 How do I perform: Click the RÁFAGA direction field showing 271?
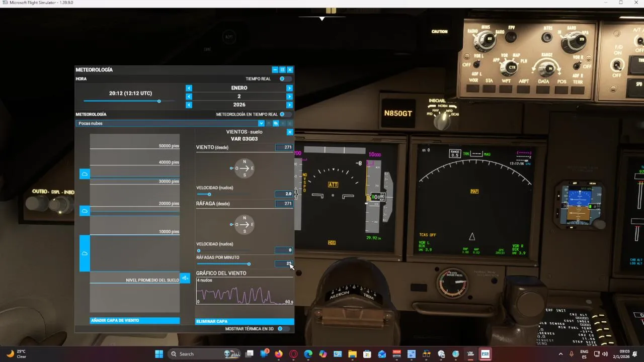(284, 204)
